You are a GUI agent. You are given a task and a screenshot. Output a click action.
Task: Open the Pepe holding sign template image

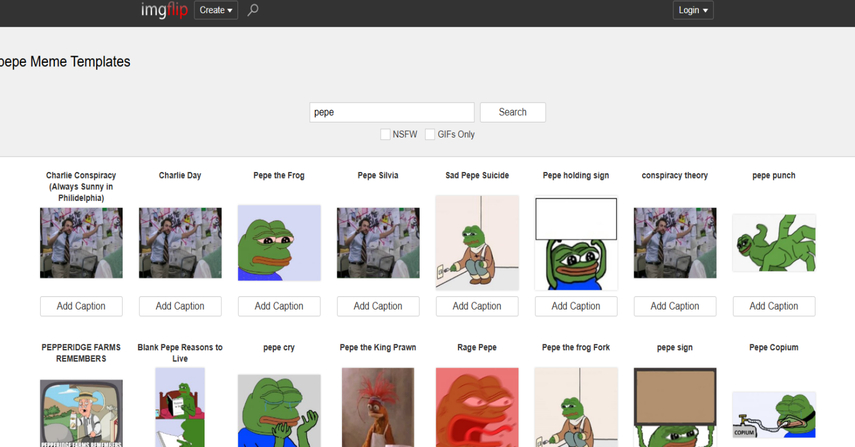pyautogui.click(x=576, y=243)
